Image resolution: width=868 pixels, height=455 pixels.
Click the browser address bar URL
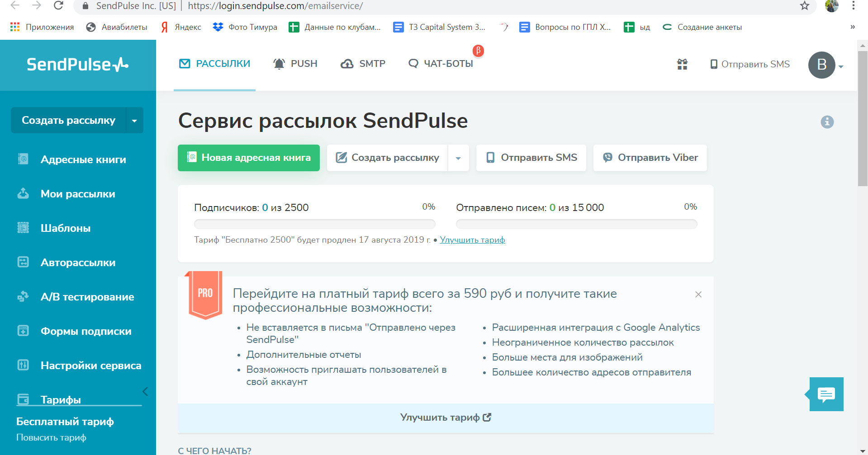click(275, 6)
